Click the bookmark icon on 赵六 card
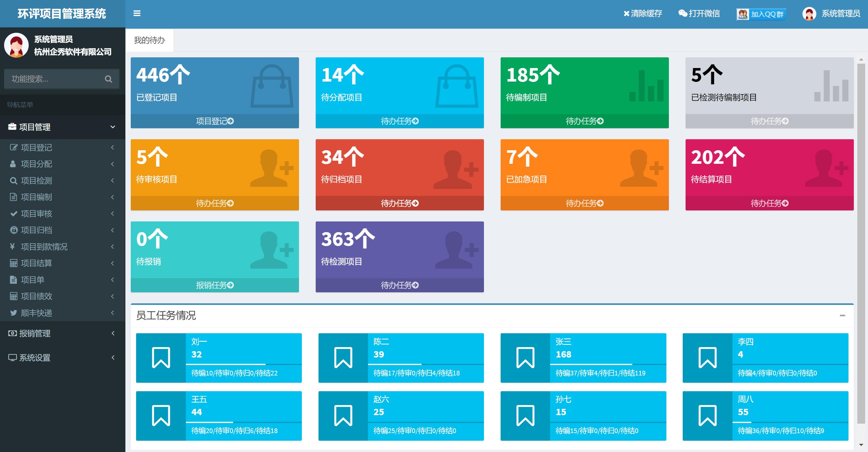The width and height of the screenshot is (868, 452). pos(343,416)
